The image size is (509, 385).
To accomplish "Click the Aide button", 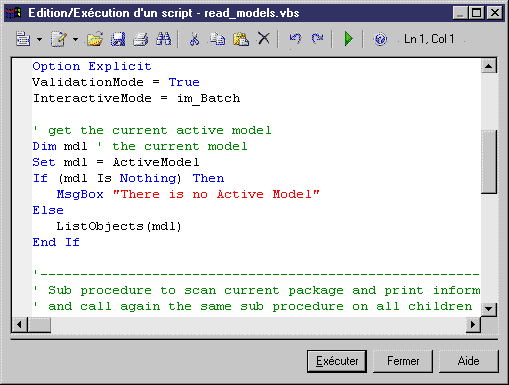I will click(469, 361).
